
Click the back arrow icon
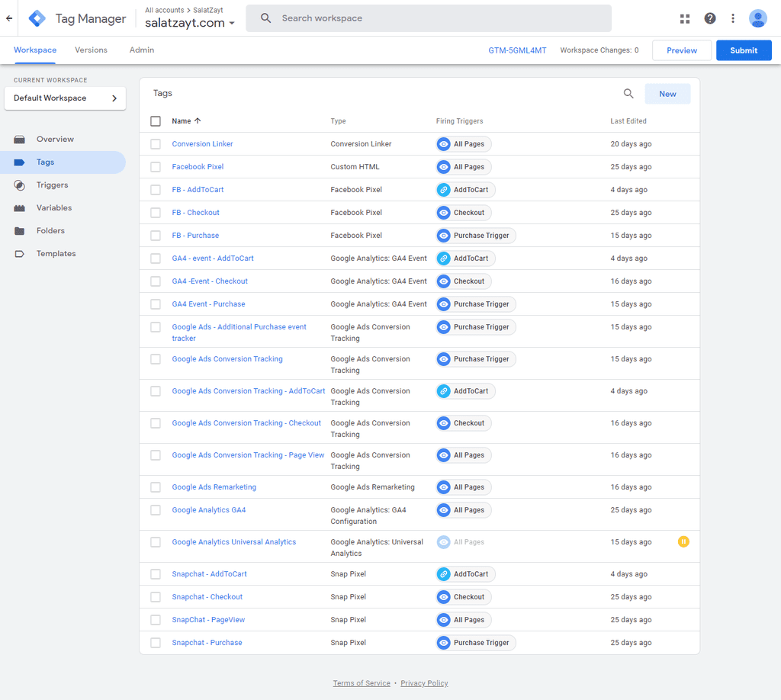click(x=9, y=18)
